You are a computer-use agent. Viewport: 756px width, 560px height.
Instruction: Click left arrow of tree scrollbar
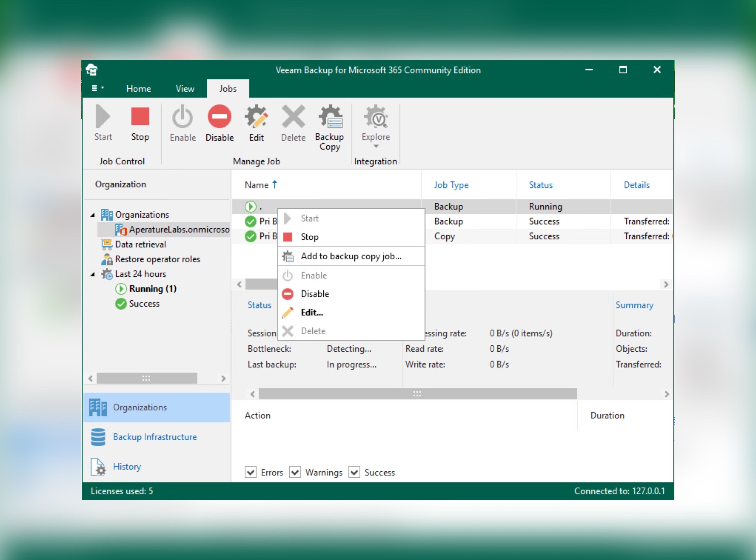tap(90, 378)
